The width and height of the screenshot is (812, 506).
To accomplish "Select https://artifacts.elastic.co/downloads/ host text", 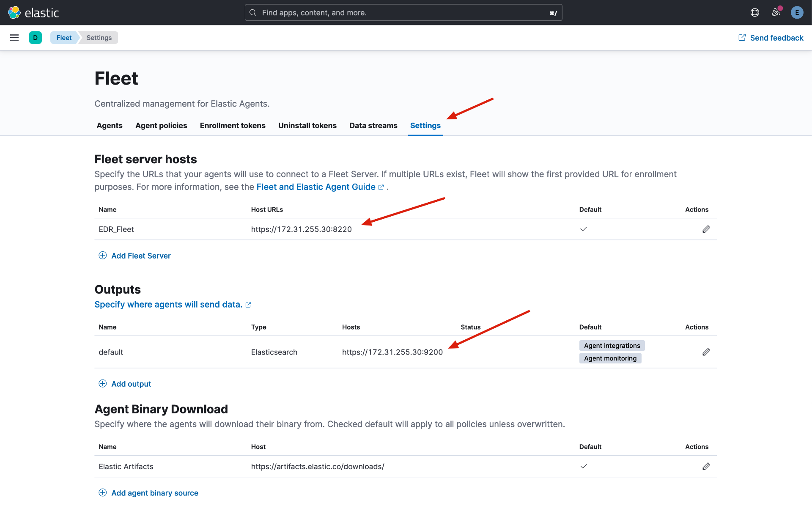I will pos(318,467).
